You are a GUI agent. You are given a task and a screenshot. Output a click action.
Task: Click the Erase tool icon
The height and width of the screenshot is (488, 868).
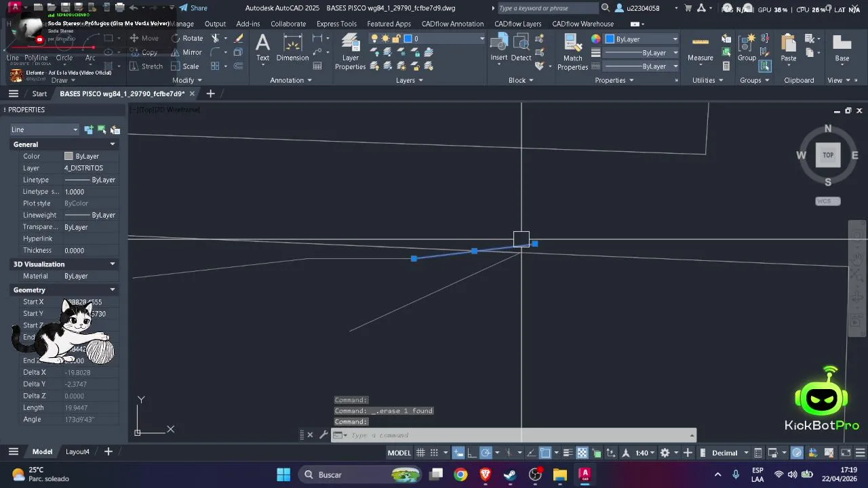coord(238,38)
